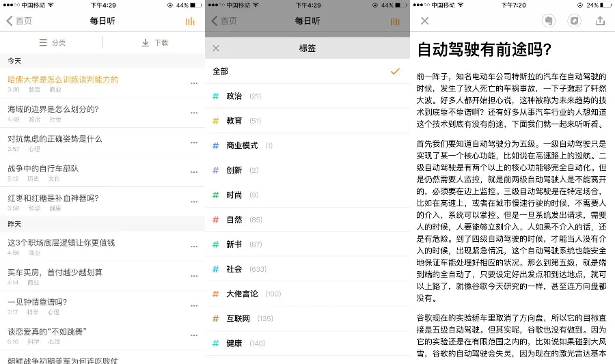Close the 自动驾驶有前途吗? article
615x364 pixels.
pos(425,20)
